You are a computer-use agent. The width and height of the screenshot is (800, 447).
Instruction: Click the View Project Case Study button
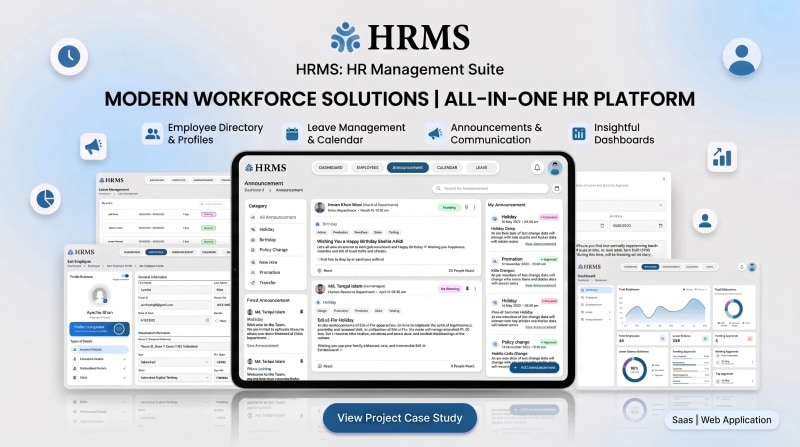(399, 418)
